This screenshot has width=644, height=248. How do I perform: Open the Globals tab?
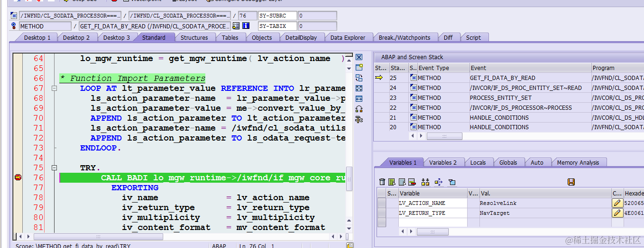coord(508,162)
